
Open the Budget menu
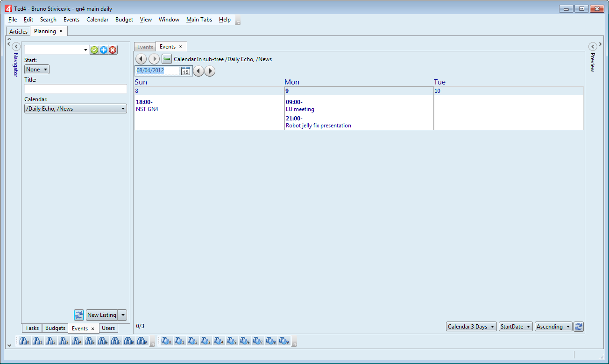(124, 20)
